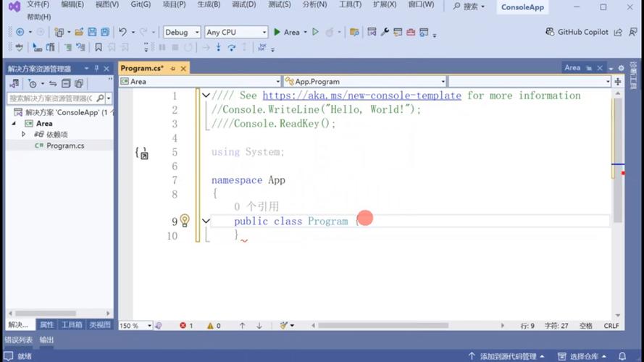644x362 pixels.
Task: Select Program.cs in Solution Explorer
Action: [65, 146]
